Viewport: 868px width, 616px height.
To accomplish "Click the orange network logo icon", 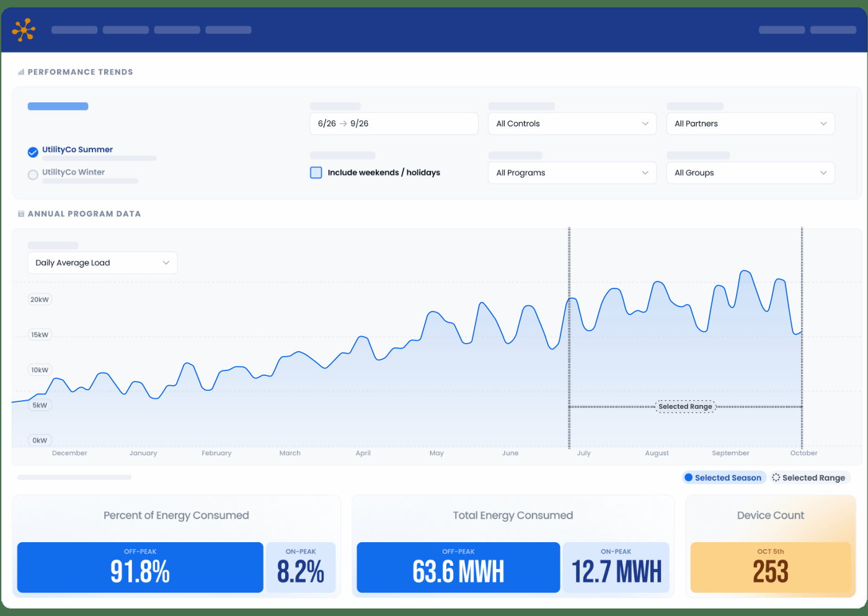I will click(x=24, y=30).
